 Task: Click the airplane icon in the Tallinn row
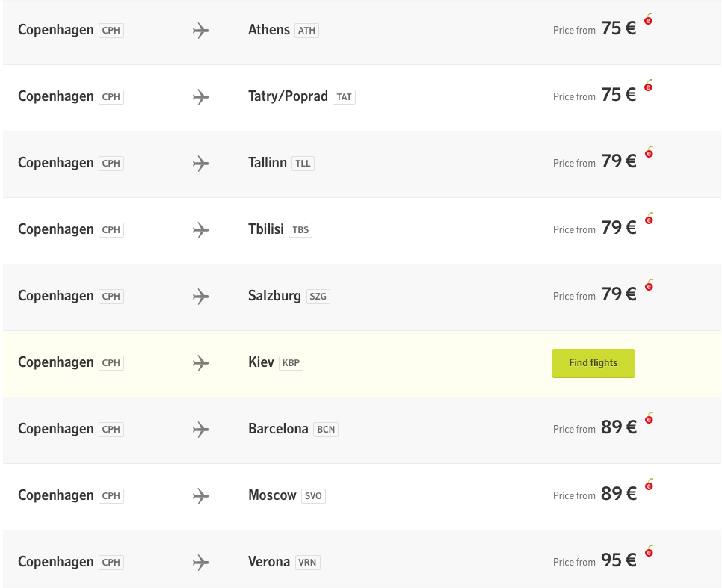200,164
